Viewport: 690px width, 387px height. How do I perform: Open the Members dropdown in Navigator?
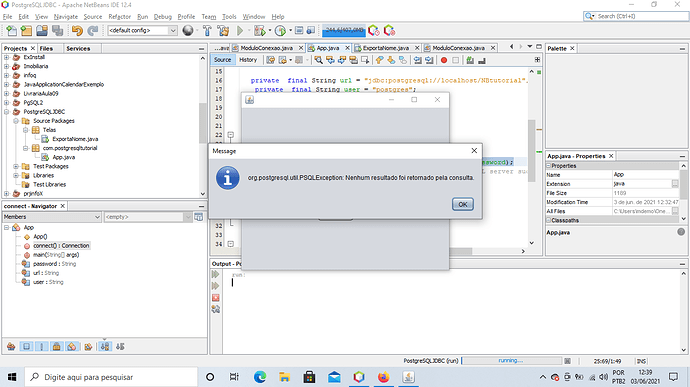[x=52, y=217]
